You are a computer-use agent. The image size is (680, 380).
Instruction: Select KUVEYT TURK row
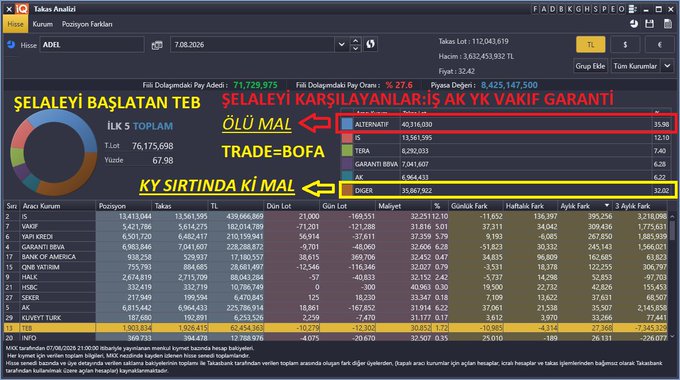click(336, 318)
